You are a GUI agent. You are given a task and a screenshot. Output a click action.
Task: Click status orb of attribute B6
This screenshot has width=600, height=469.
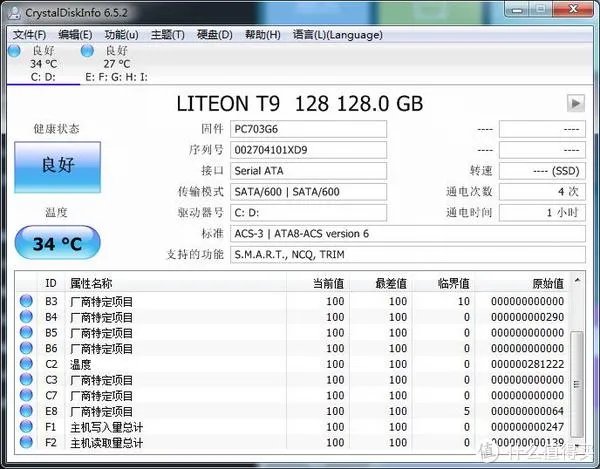(26, 348)
